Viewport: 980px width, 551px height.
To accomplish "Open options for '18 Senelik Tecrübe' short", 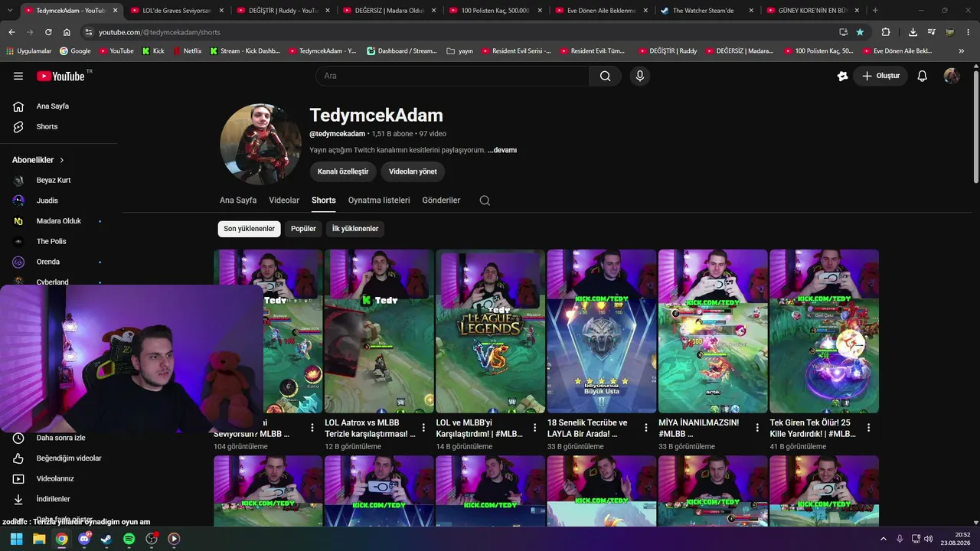I will 646,428.
